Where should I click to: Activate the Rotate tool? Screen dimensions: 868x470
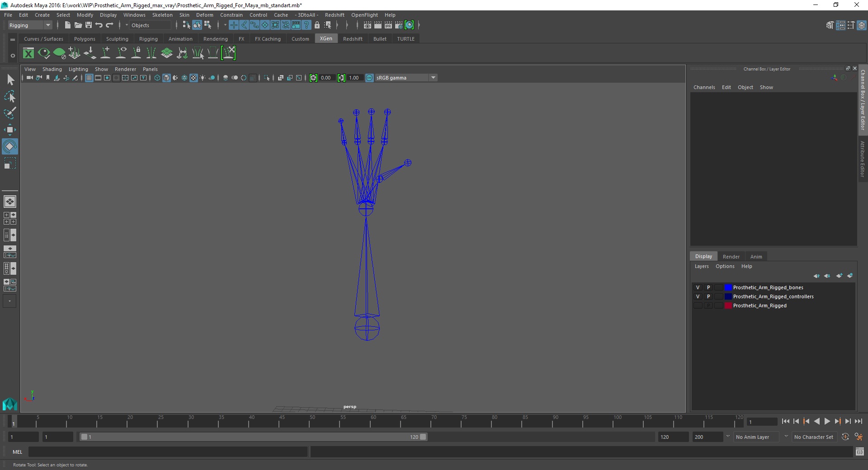pyautogui.click(x=10, y=146)
